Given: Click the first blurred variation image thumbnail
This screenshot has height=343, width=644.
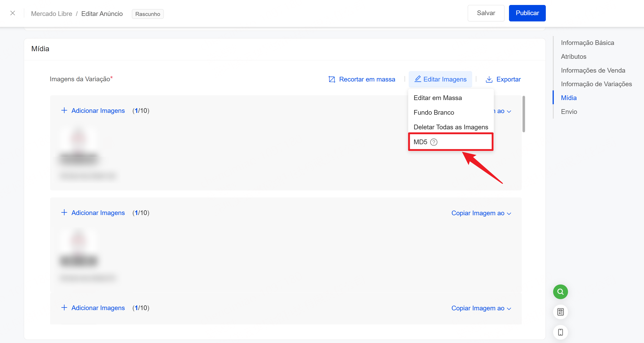Looking at the screenshot, I should tap(79, 145).
